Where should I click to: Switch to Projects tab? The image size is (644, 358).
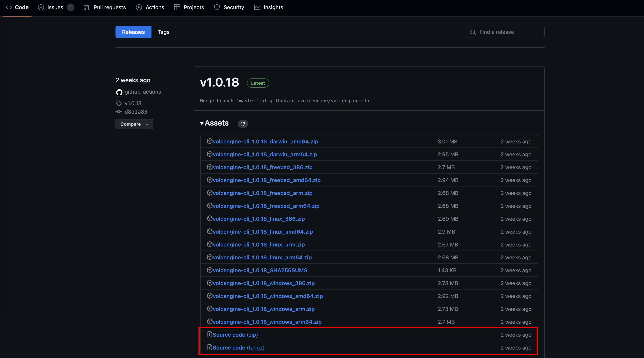[189, 7]
